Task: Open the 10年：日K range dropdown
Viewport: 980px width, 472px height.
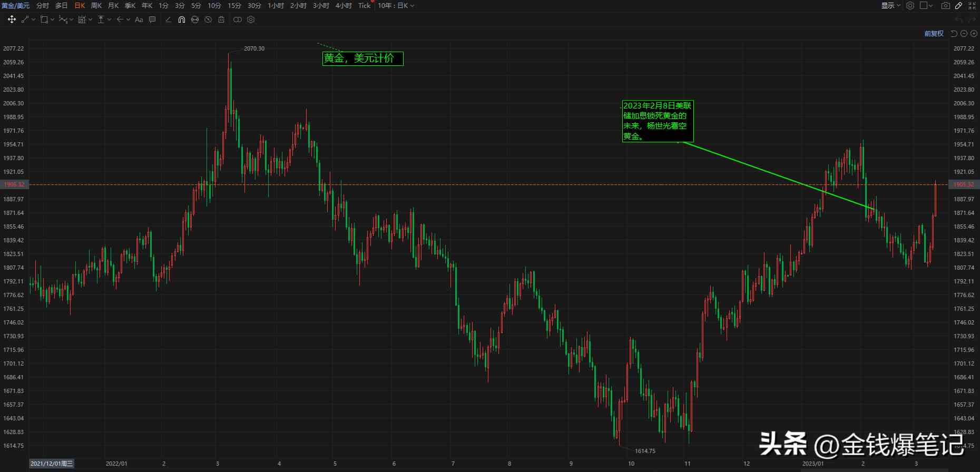Action: (396, 6)
